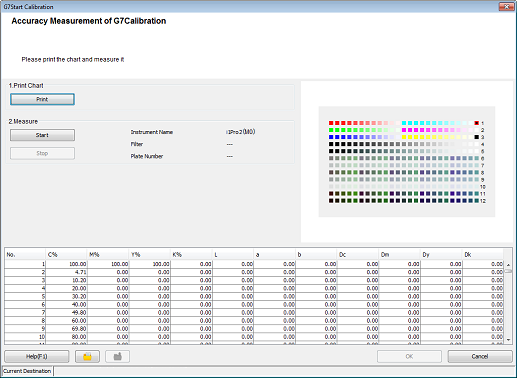Image resolution: width=517 pixels, height=378 pixels.
Task: Cancel the calibration dialog
Action: pyautogui.click(x=480, y=356)
